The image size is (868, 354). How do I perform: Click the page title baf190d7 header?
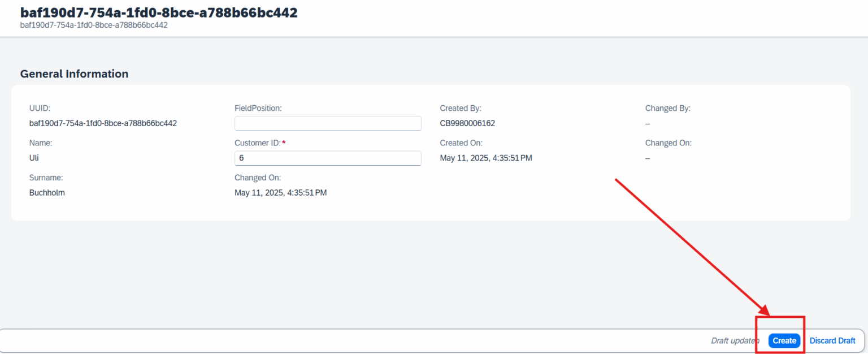pos(159,12)
